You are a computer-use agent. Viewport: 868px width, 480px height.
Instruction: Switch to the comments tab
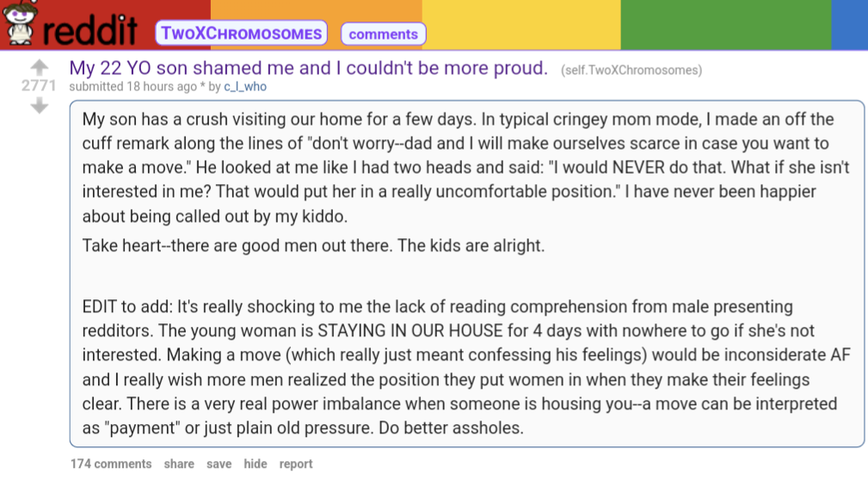[x=383, y=34]
